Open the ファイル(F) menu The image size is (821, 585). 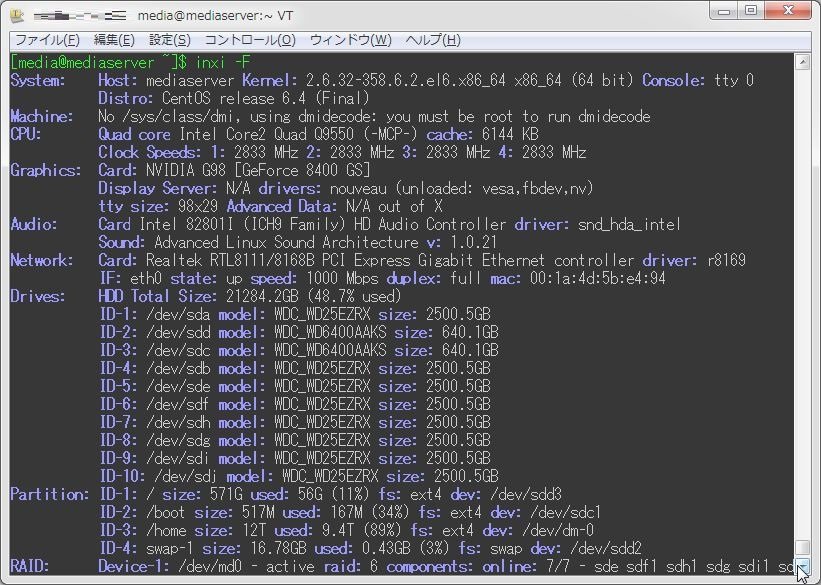pyautogui.click(x=48, y=40)
